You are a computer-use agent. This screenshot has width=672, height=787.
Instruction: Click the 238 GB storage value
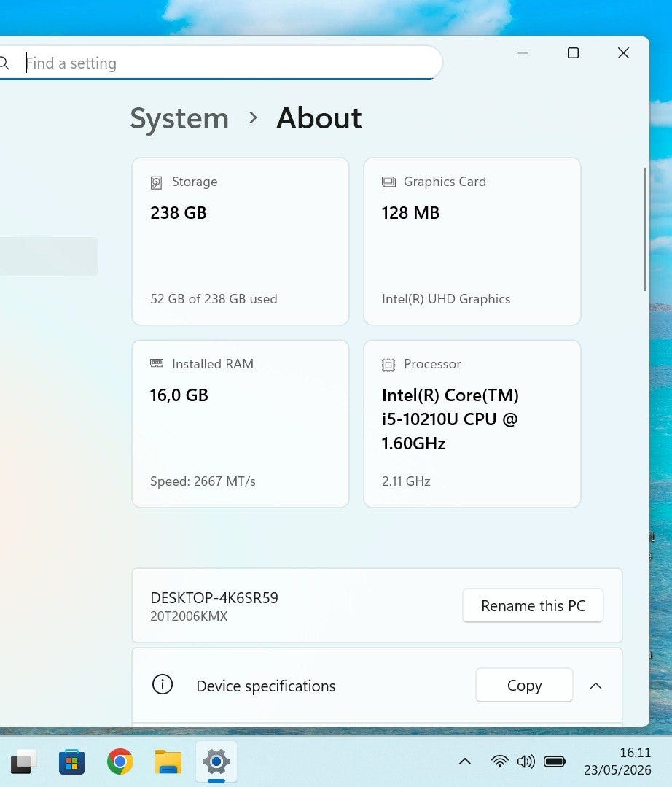[x=179, y=213]
